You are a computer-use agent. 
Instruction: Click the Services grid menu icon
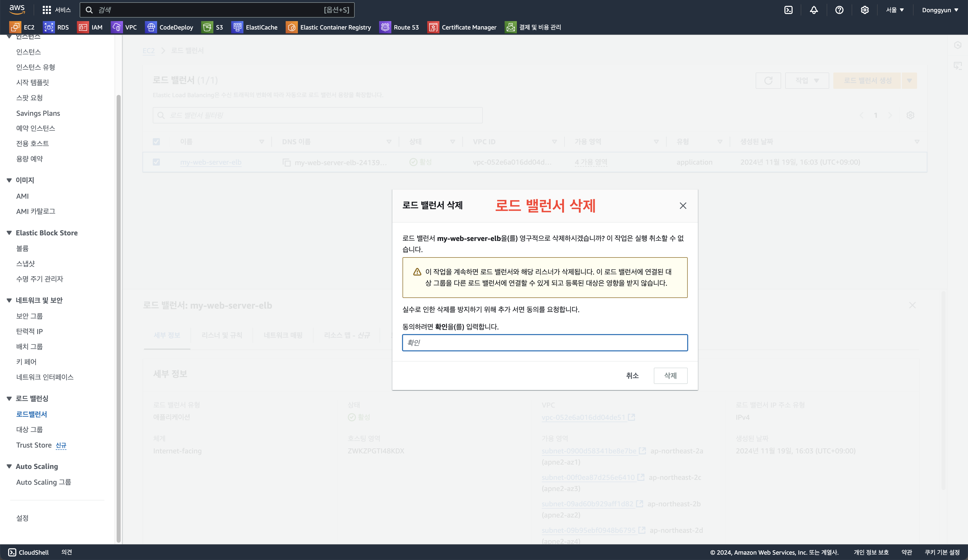[x=47, y=10]
